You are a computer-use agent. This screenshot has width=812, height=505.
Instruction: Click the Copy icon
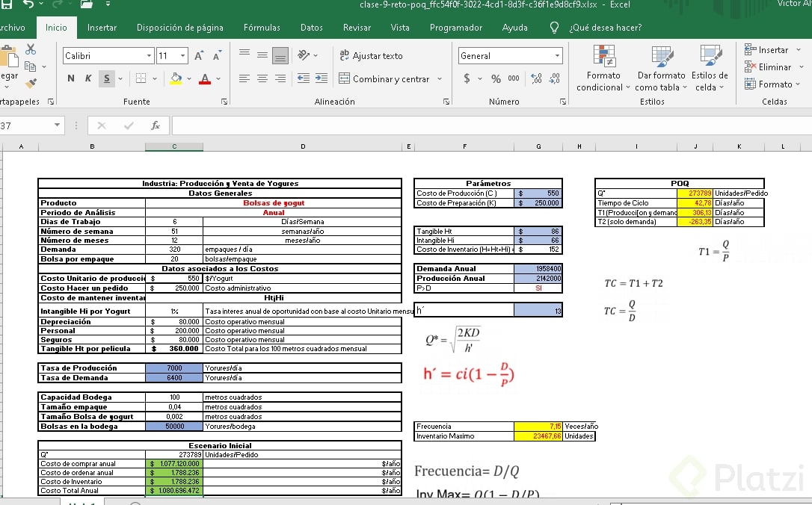pyautogui.click(x=31, y=66)
